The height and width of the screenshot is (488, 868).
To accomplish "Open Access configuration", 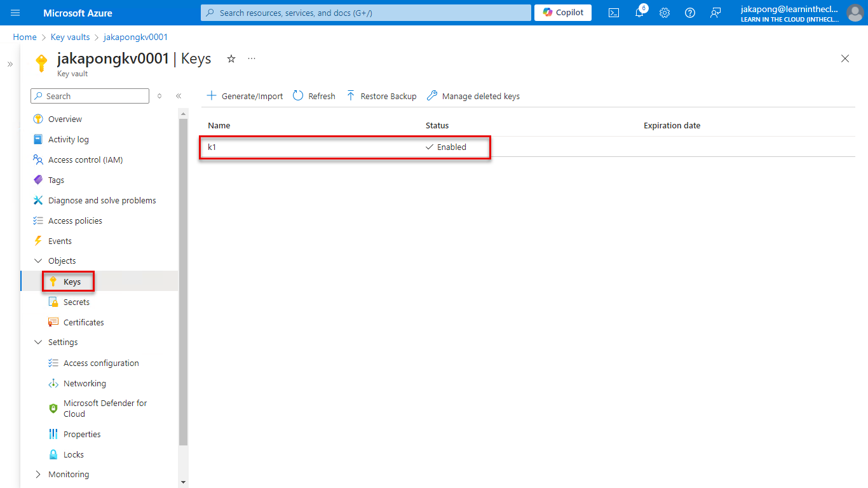I will pos(101,363).
